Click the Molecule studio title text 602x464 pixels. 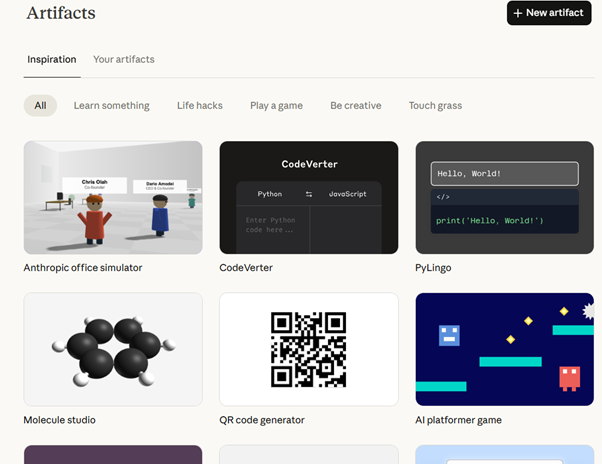coord(60,420)
